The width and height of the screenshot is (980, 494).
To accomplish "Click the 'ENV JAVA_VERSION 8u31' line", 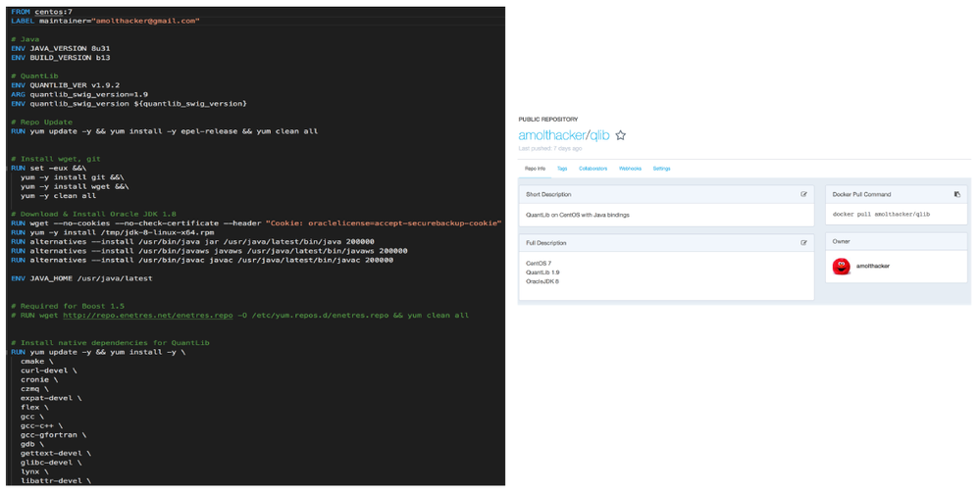I will 61,49.
